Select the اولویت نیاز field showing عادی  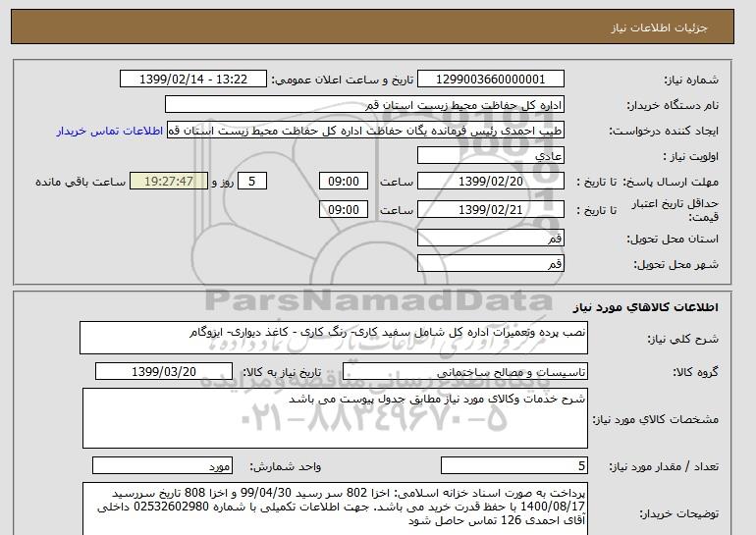point(490,156)
